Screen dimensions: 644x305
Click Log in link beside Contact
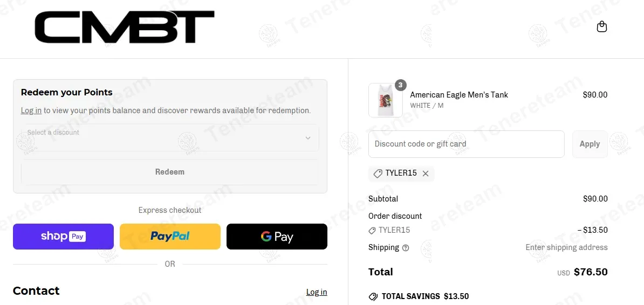317,292
